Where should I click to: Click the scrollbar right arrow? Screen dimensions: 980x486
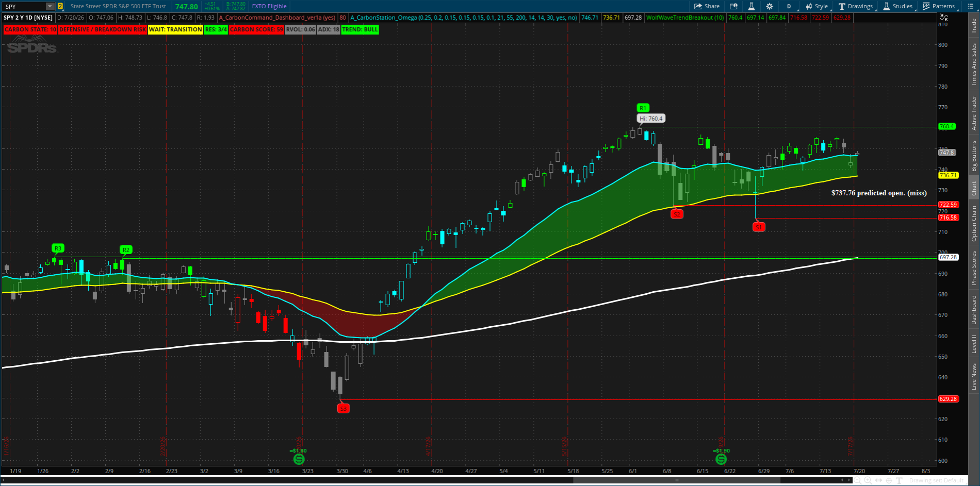[x=849, y=480]
